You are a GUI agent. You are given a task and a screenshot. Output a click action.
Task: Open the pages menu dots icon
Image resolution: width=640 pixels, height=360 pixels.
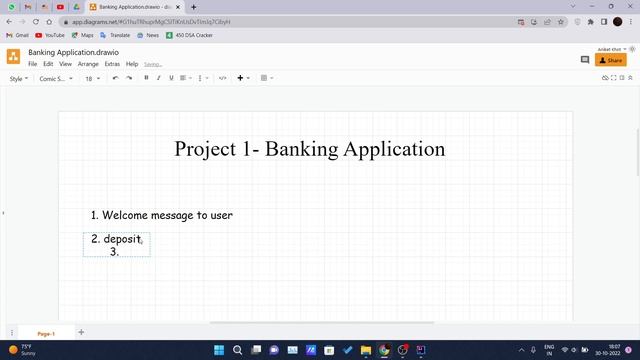click(x=12, y=333)
